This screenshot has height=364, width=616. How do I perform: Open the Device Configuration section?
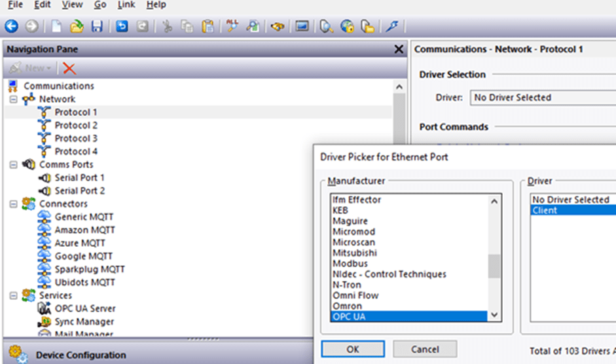(x=81, y=355)
